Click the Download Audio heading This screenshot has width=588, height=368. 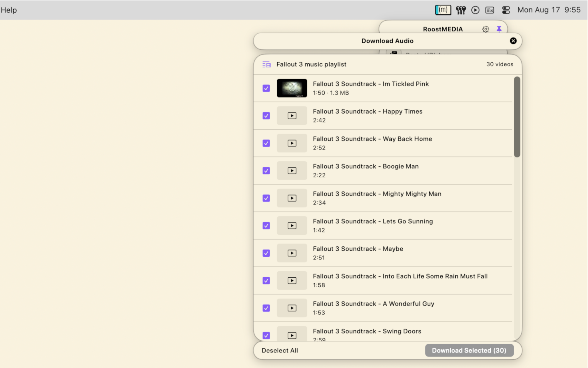click(387, 41)
